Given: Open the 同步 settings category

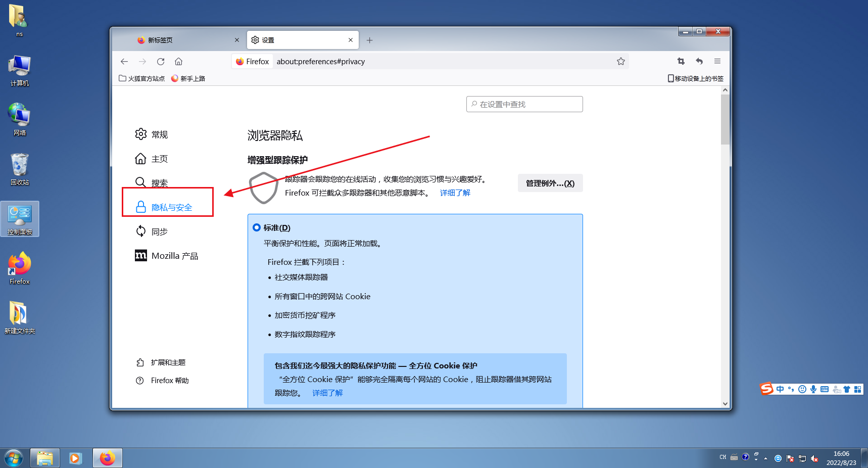Looking at the screenshot, I should tap(152, 231).
